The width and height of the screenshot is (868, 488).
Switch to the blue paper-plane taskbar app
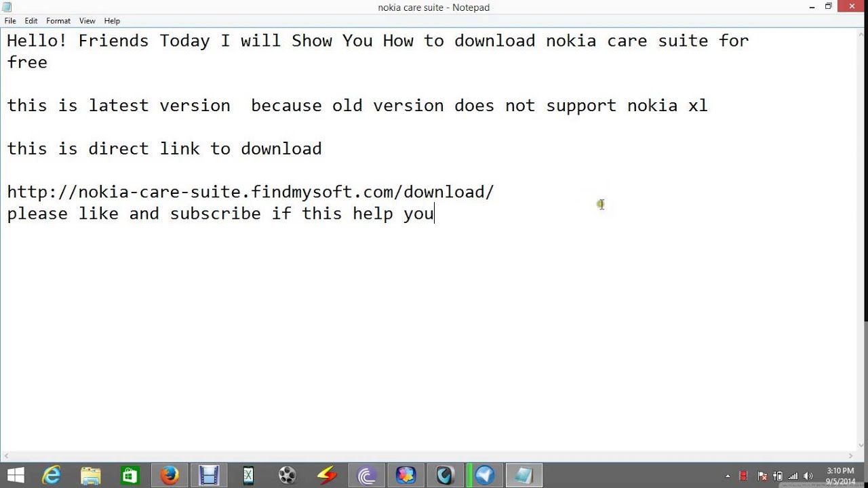tap(484, 475)
